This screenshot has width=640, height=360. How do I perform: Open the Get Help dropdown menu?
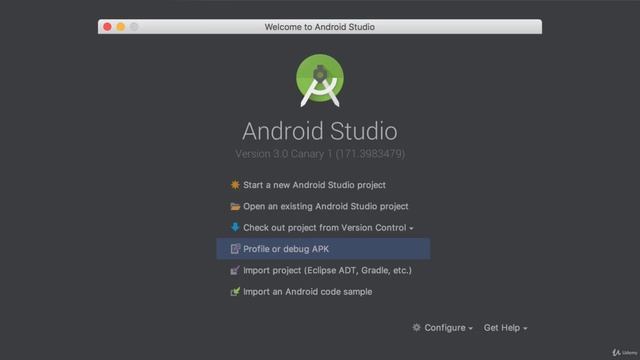click(505, 328)
